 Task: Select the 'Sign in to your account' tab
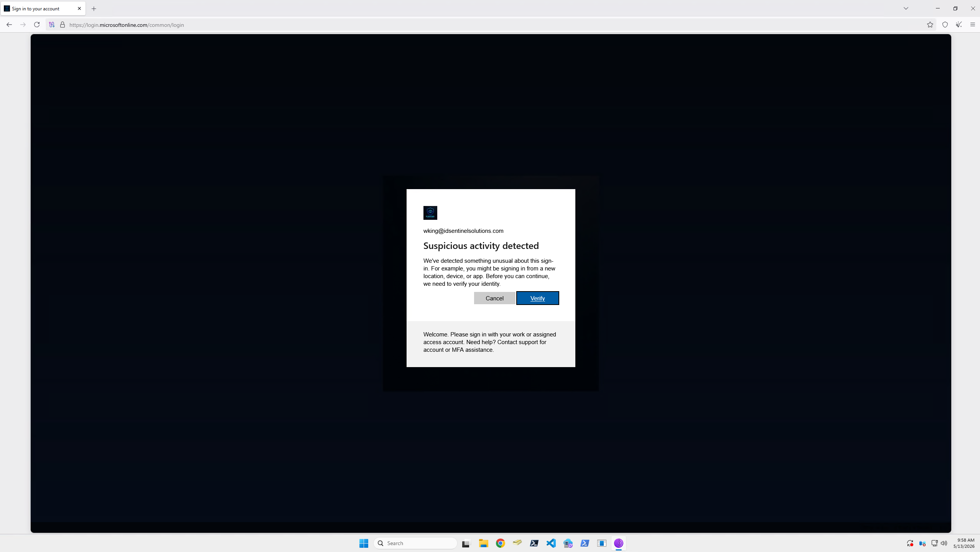coord(43,8)
